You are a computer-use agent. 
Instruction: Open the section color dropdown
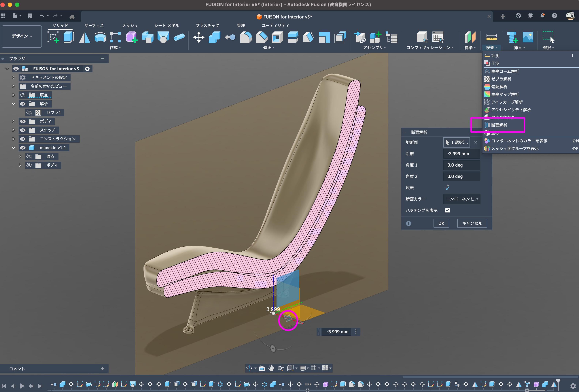coord(462,199)
